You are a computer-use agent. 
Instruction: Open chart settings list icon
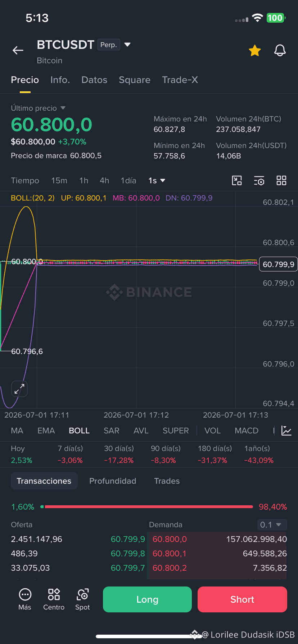[x=259, y=180]
